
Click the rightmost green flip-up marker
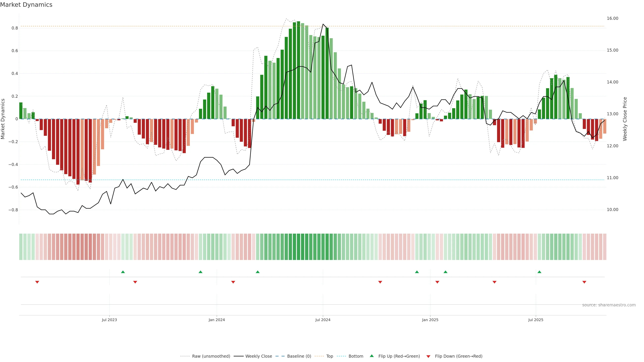point(539,272)
